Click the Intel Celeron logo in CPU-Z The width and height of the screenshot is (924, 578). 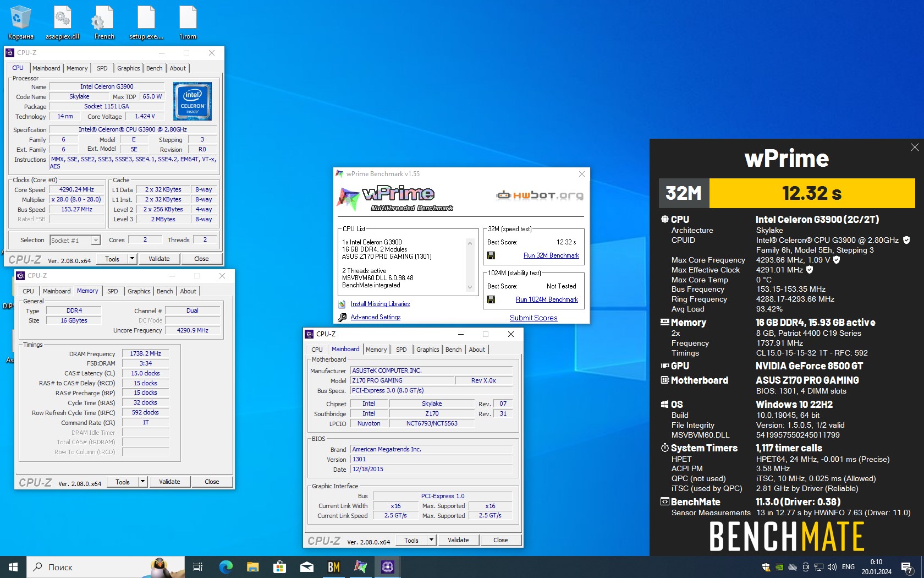[x=193, y=101]
